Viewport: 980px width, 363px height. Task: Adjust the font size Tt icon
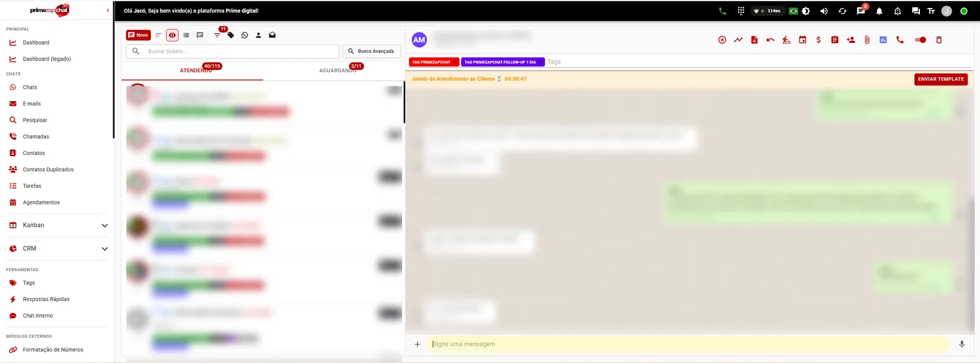931,11
